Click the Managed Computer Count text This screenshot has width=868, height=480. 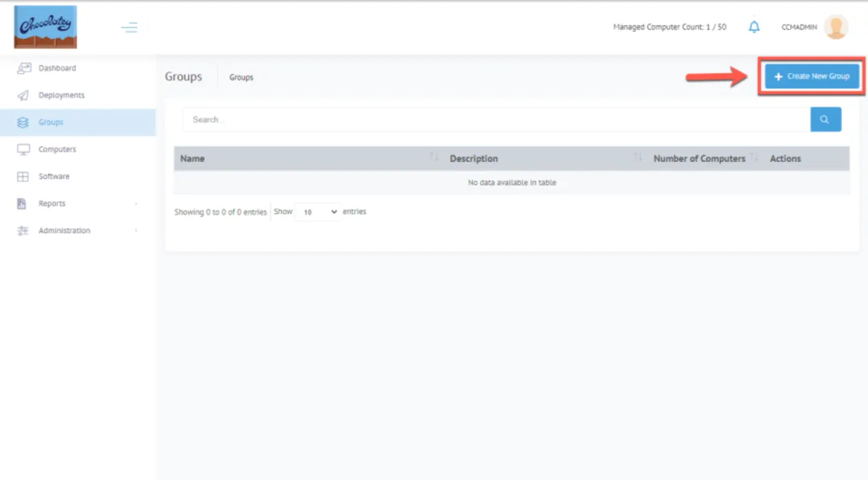tap(670, 27)
